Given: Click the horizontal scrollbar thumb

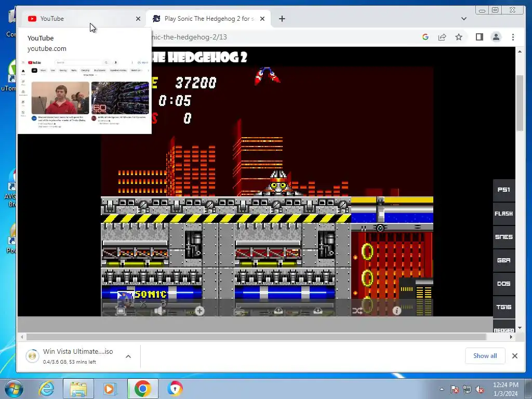Looking at the screenshot, I should click(x=257, y=337).
